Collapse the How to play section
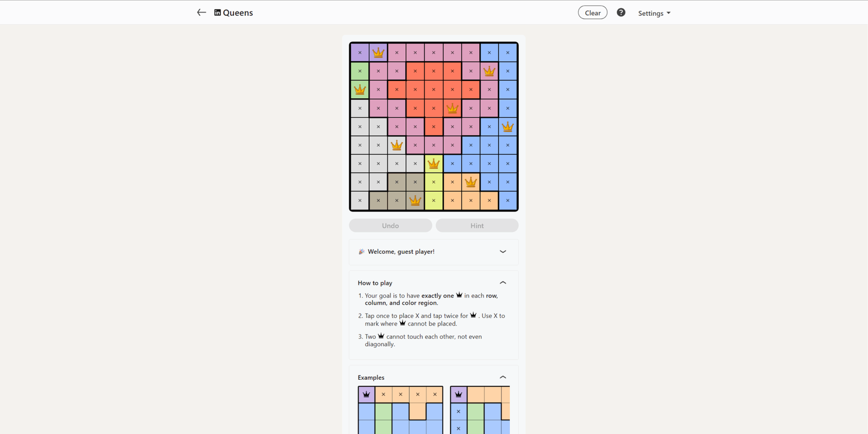This screenshot has width=868, height=434. point(503,282)
